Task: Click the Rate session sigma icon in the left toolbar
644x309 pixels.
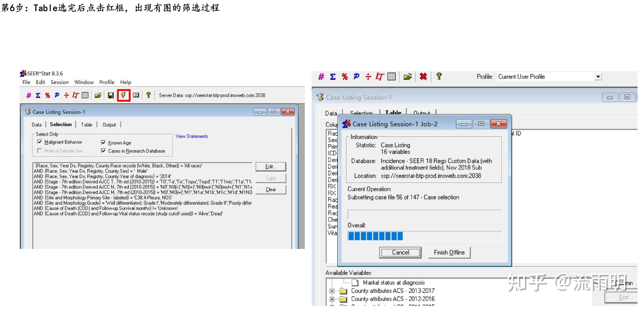Action: pos(38,95)
